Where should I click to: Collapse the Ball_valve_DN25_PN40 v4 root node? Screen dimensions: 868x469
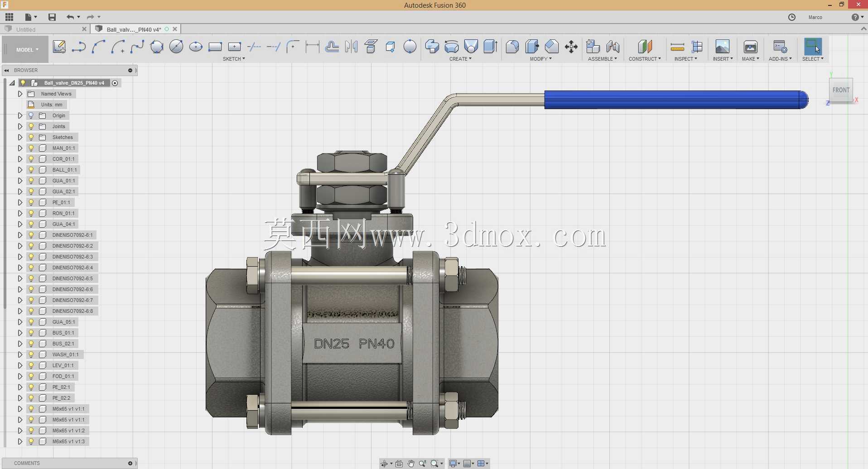click(x=12, y=83)
